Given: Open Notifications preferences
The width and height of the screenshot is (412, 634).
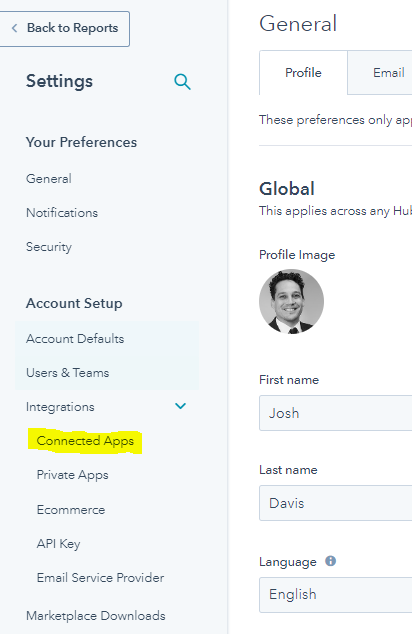Looking at the screenshot, I should [x=62, y=213].
